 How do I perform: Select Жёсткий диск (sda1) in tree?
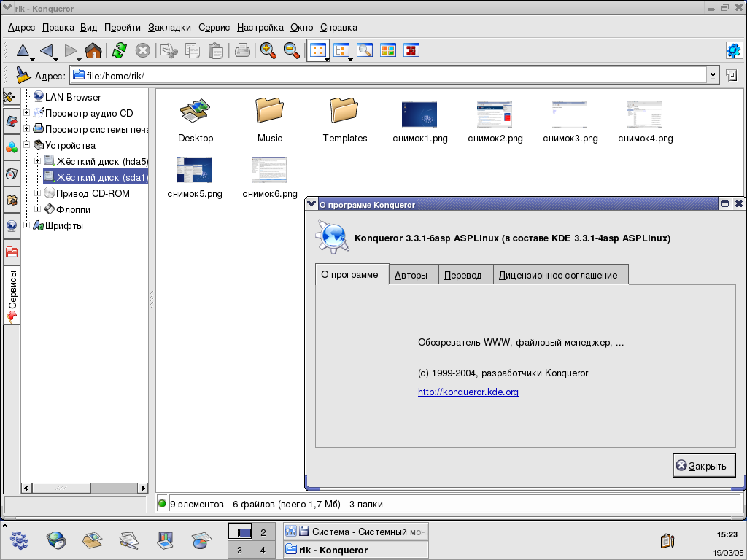(96, 177)
